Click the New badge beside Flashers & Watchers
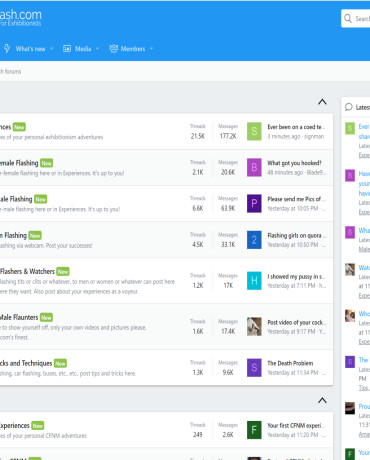Image resolution: width=370 pixels, height=460 pixels. (x=63, y=271)
